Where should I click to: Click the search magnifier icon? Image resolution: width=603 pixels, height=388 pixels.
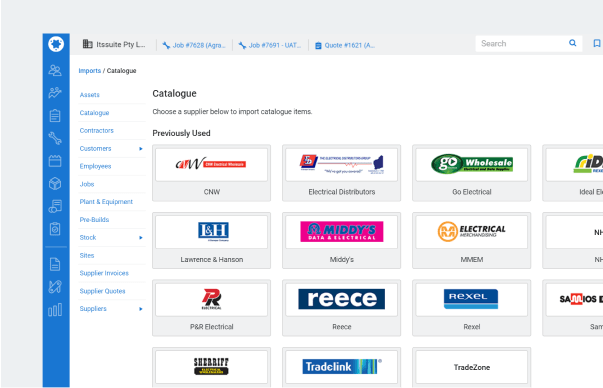(573, 43)
